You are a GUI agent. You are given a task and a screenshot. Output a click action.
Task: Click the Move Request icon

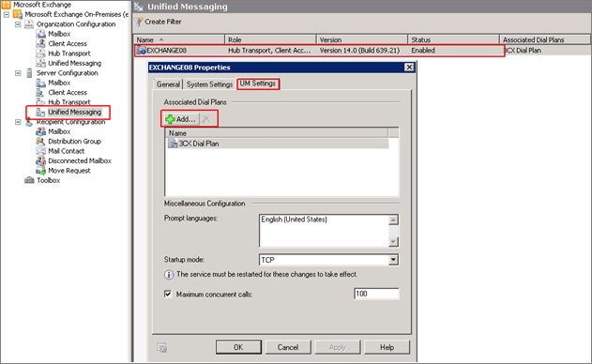tap(40, 171)
